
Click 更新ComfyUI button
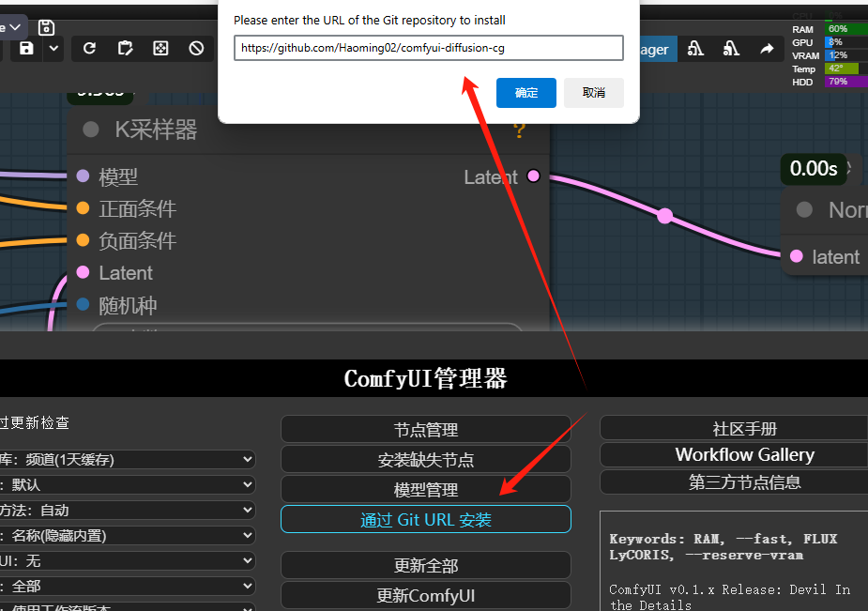(426, 595)
